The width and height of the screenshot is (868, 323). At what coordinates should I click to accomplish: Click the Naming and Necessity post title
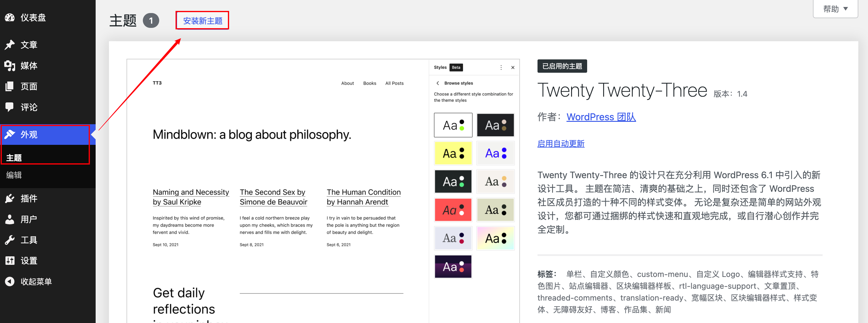pos(191,197)
